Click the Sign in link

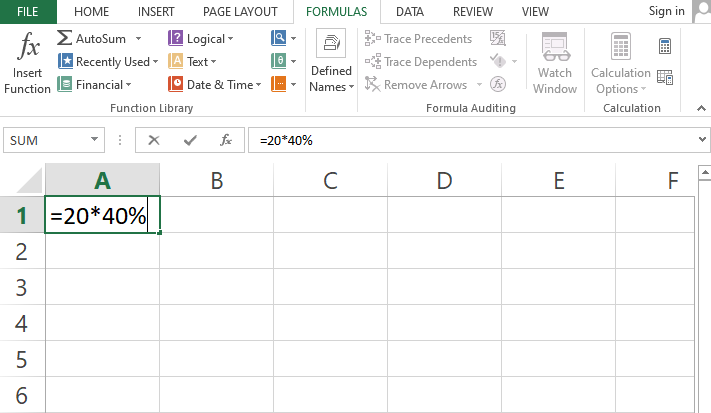point(666,11)
